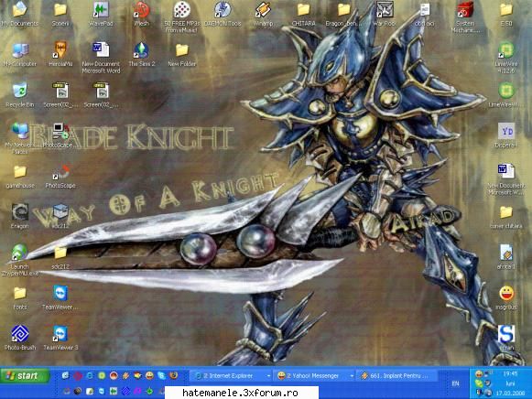Switch to the 661. Inplant Pentru taskbar window

click(x=396, y=375)
